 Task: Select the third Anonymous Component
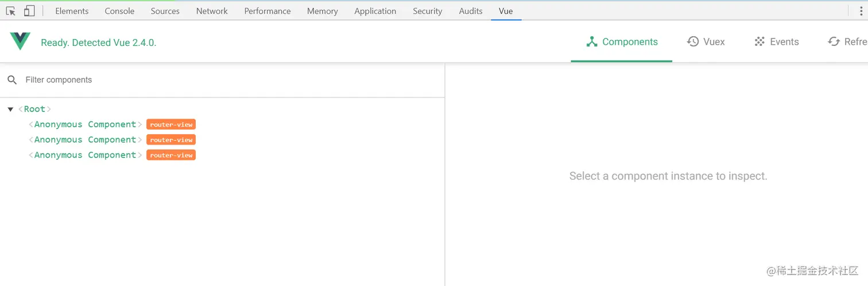[85, 155]
